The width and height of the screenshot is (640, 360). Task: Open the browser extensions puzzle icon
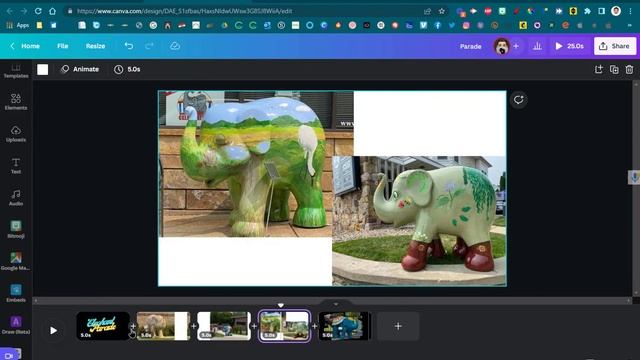coord(587,11)
